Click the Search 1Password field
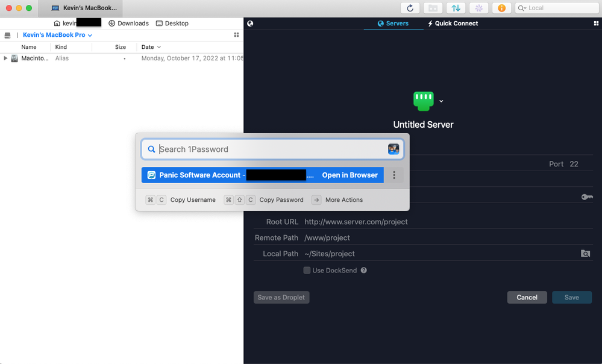Viewport: 602px width, 364px height. pyautogui.click(x=271, y=149)
